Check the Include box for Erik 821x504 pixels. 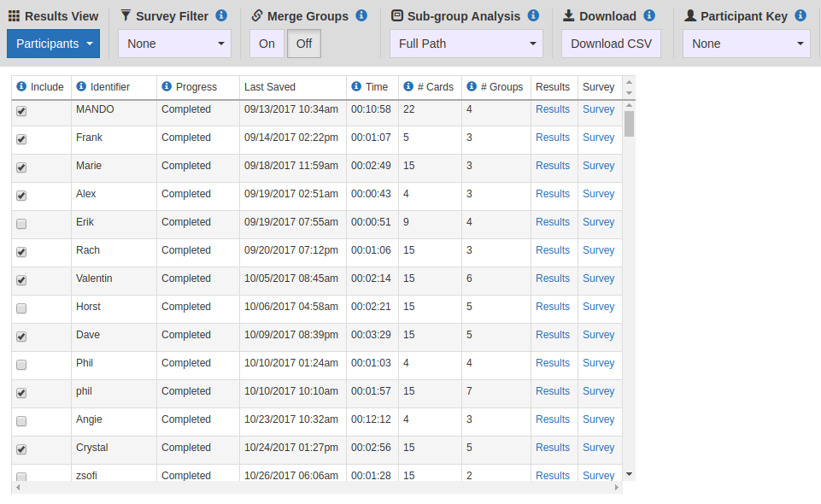pos(21,224)
